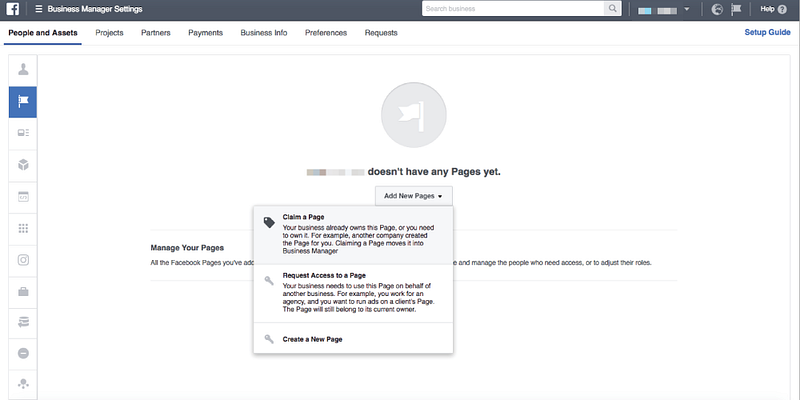
Task: Switch to the Projects tab
Action: (x=109, y=33)
